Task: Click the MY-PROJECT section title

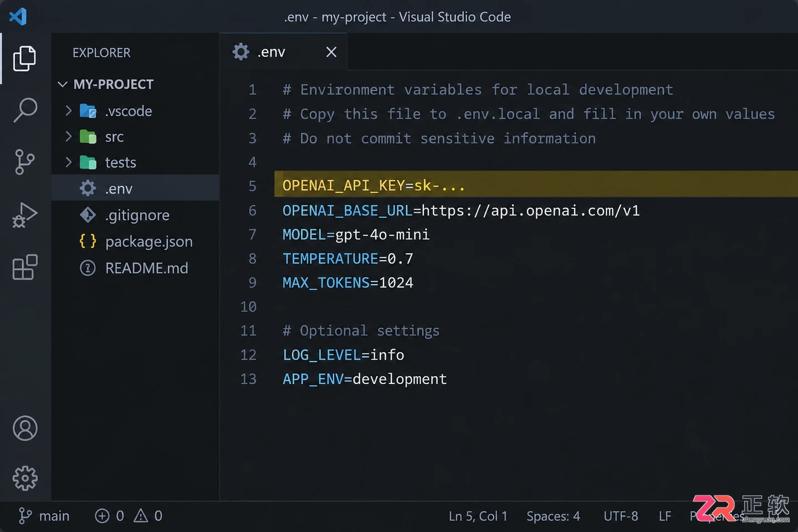Action: [113, 84]
